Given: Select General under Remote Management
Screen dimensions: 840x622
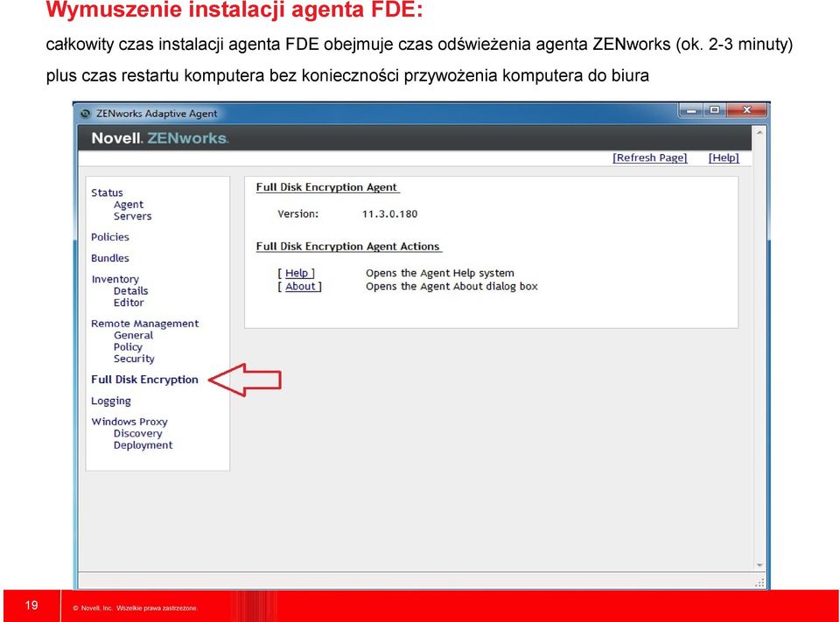Looking at the screenshot, I should pos(133,335).
